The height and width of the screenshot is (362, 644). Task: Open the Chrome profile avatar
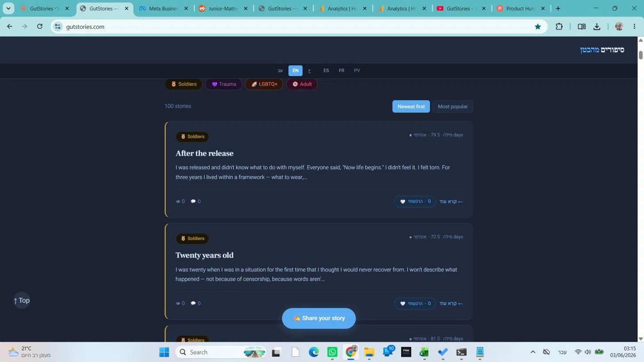[x=619, y=27]
